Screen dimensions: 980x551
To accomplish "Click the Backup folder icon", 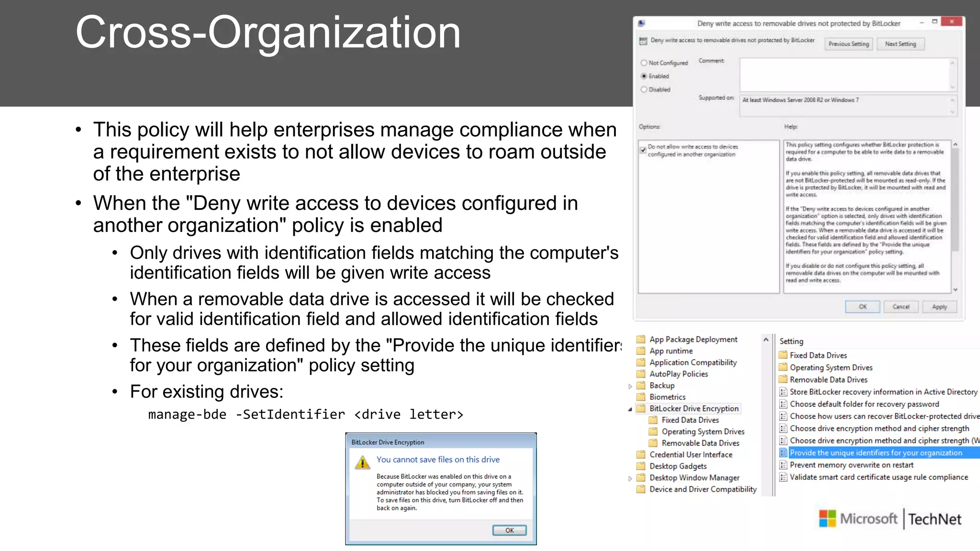I will tap(641, 385).
